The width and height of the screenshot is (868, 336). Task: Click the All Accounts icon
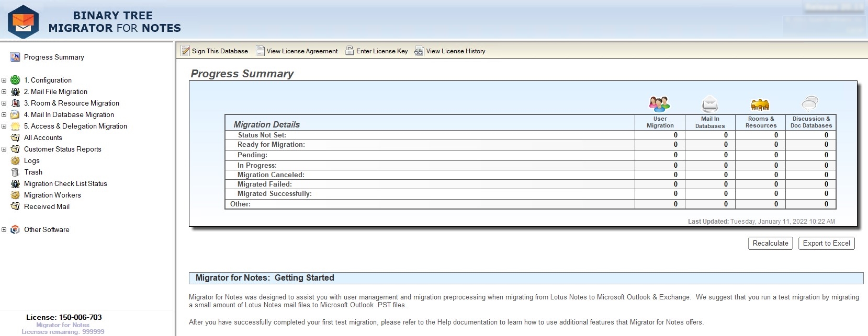pyautogui.click(x=15, y=137)
